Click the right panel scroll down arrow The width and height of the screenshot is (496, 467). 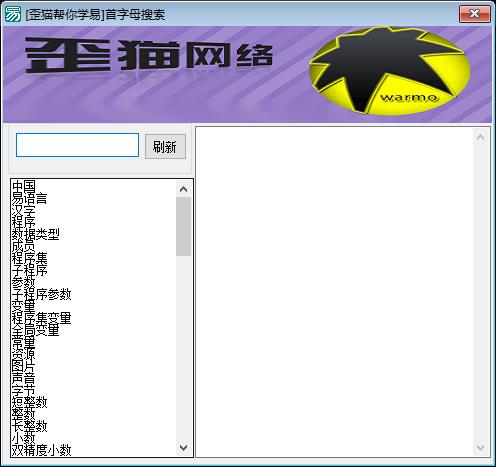pos(480,447)
